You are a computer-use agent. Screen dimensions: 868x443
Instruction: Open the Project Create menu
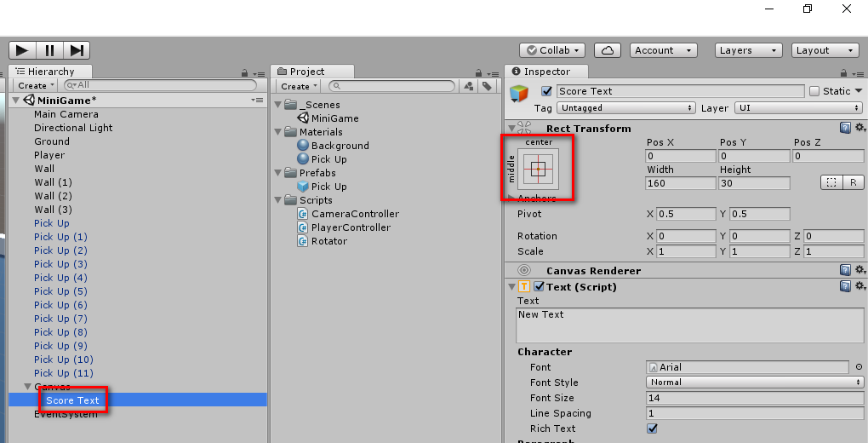coord(299,86)
